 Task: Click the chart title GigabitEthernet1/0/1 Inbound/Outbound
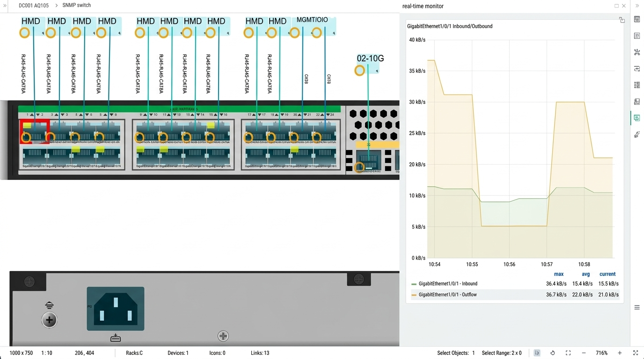[450, 26]
